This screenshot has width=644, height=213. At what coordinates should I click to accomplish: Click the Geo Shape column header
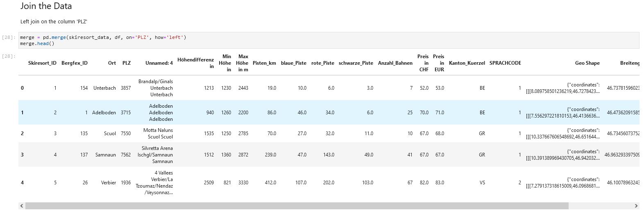[587, 63]
